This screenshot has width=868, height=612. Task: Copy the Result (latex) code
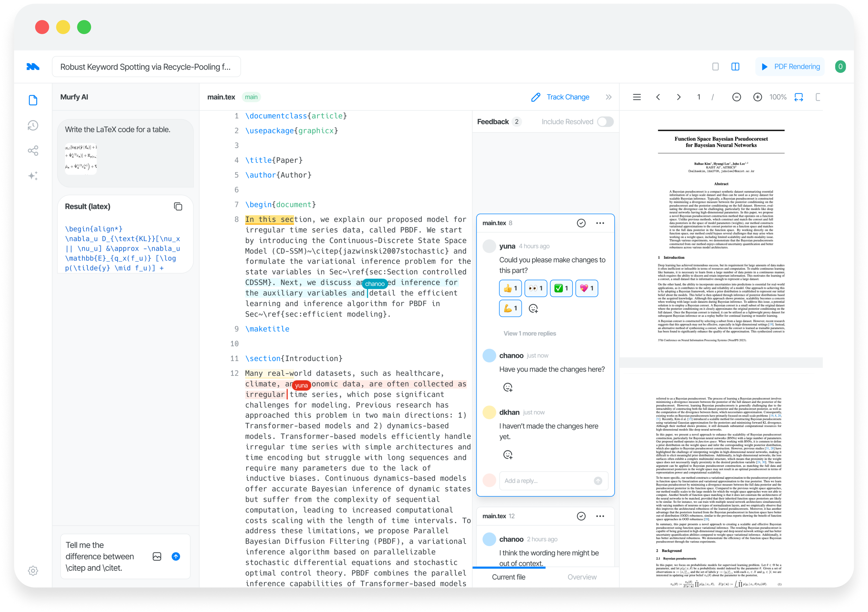[178, 206]
